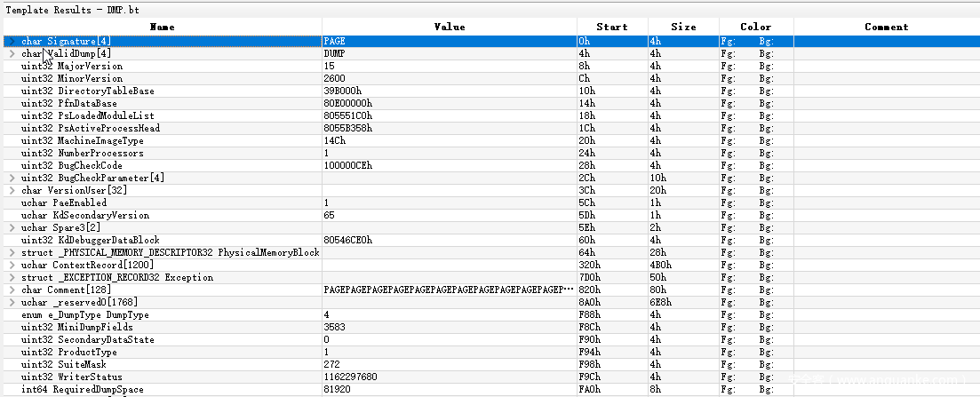
Task: Click the Size column header
Action: [x=683, y=28]
